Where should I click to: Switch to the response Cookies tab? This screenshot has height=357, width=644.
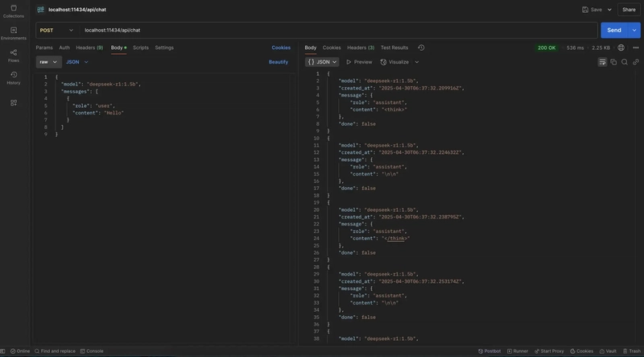[332, 48]
